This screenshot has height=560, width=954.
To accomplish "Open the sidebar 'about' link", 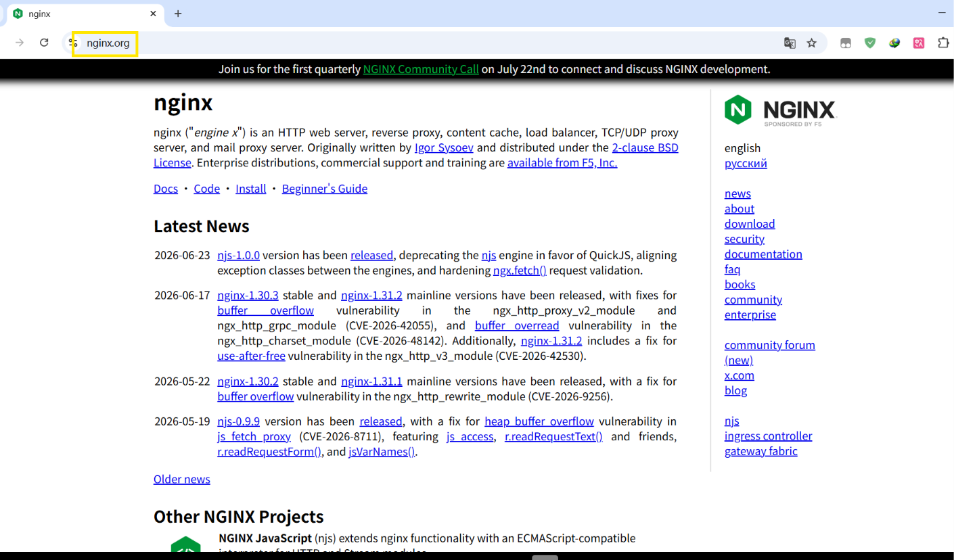I will point(740,209).
